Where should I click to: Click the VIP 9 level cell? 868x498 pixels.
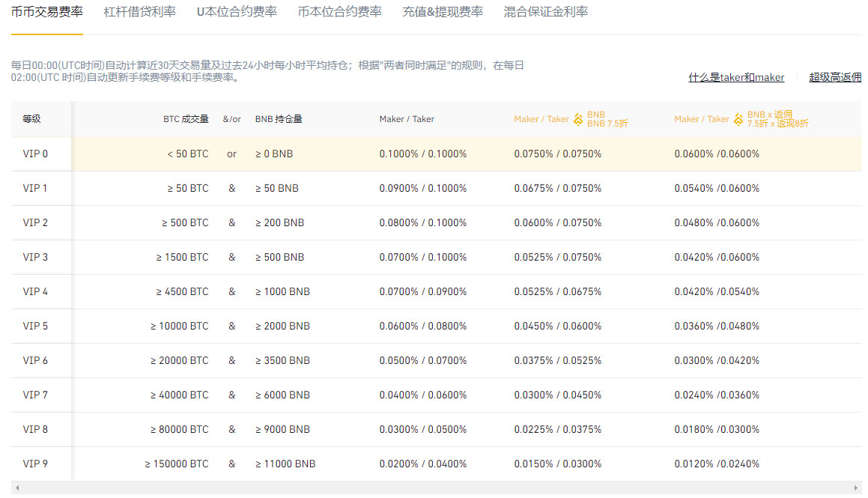click(x=35, y=464)
